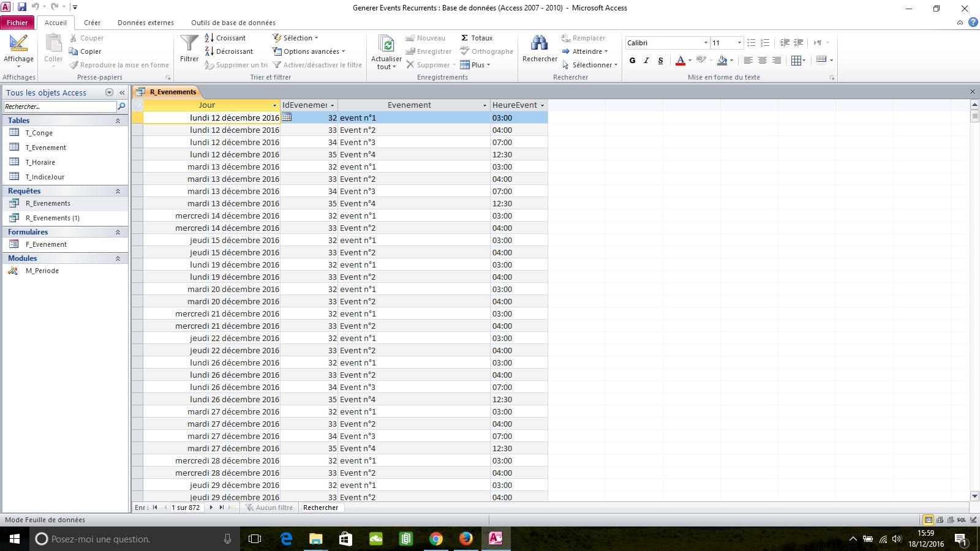The width and height of the screenshot is (980, 551).
Task: Switch to the Créer tab
Action: (x=92, y=23)
